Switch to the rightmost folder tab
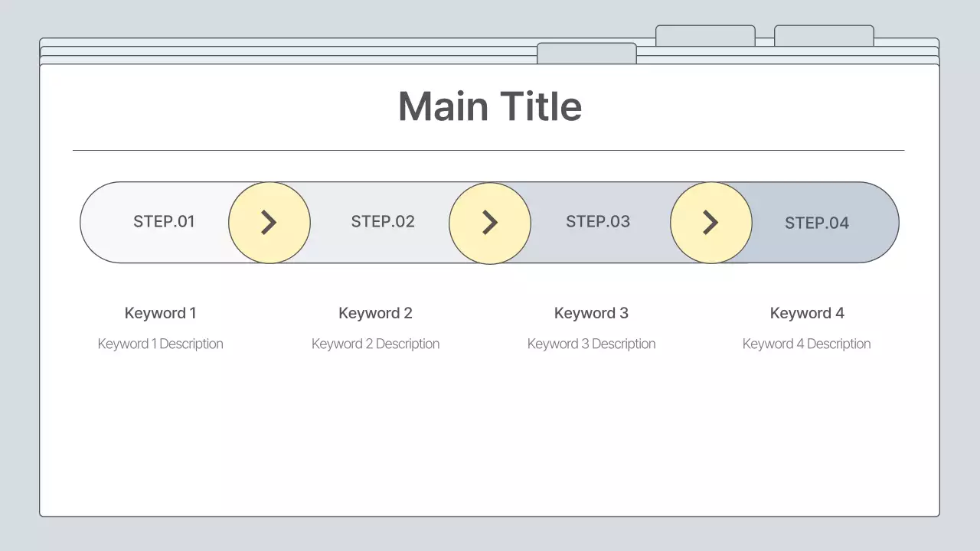This screenshot has height=551, width=980. coord(824,36)
